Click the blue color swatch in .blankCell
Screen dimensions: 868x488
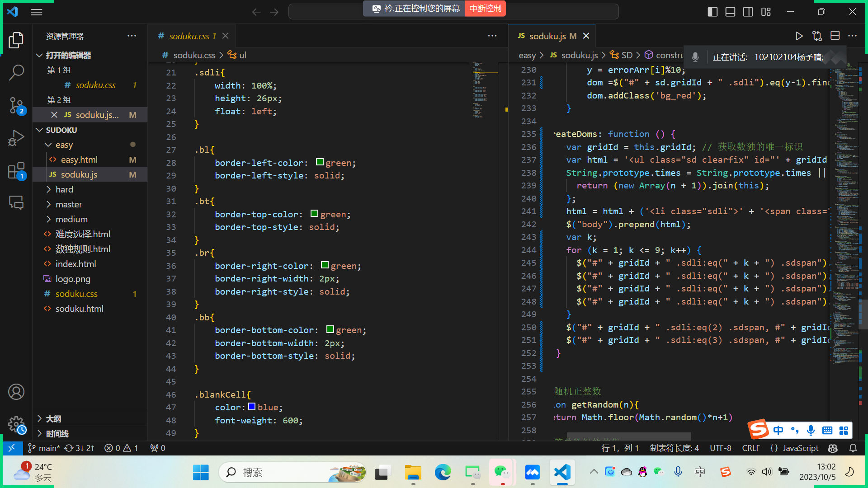tap(252, 407)
